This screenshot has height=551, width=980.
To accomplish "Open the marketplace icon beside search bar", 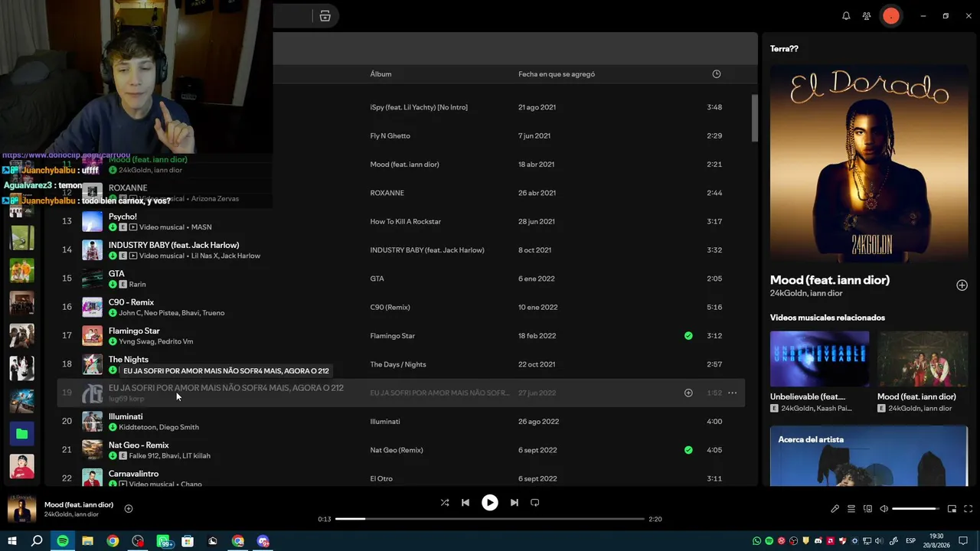I will [x=325, y=16].
